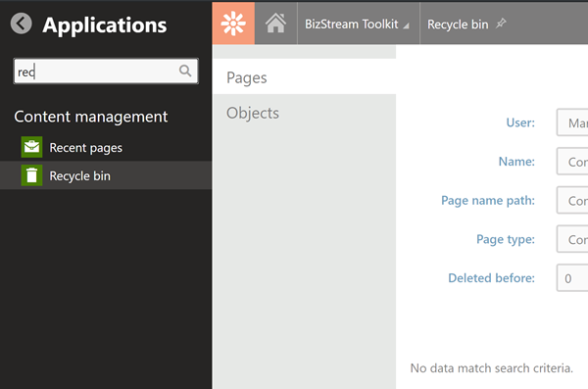Image resolution: width=588 pixels, height=389 pixels.
Task: Open the Kentico application list logo
Action: pyautogui.click(x=233, y=24)
